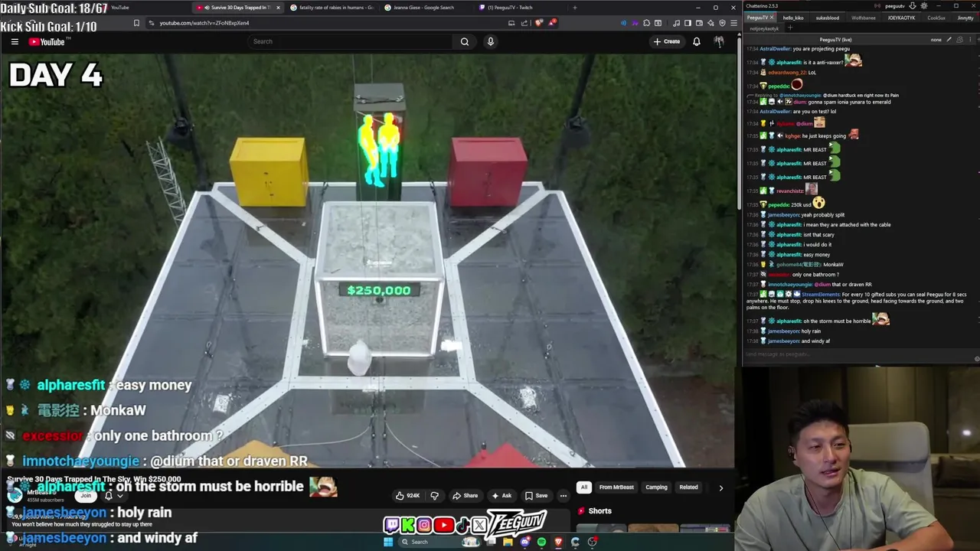Show more filter chips with the right arrow
The image size is (980, 551).
[x=720, y=487]
